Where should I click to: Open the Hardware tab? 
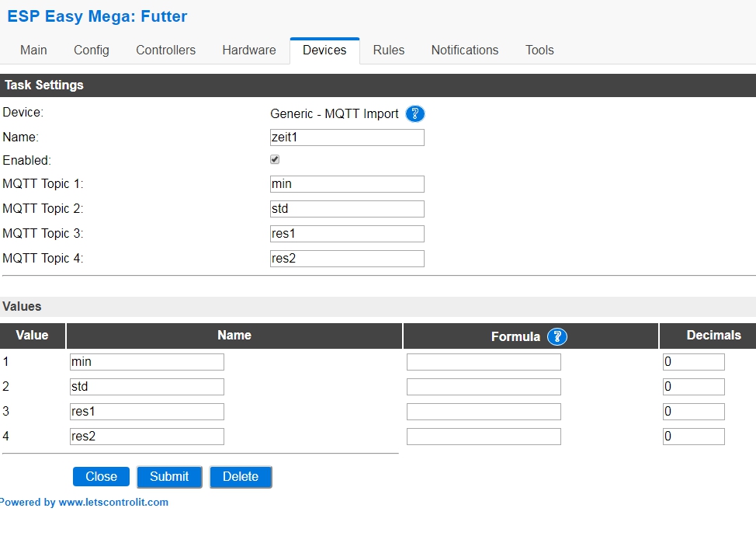(x=249, y=50)
